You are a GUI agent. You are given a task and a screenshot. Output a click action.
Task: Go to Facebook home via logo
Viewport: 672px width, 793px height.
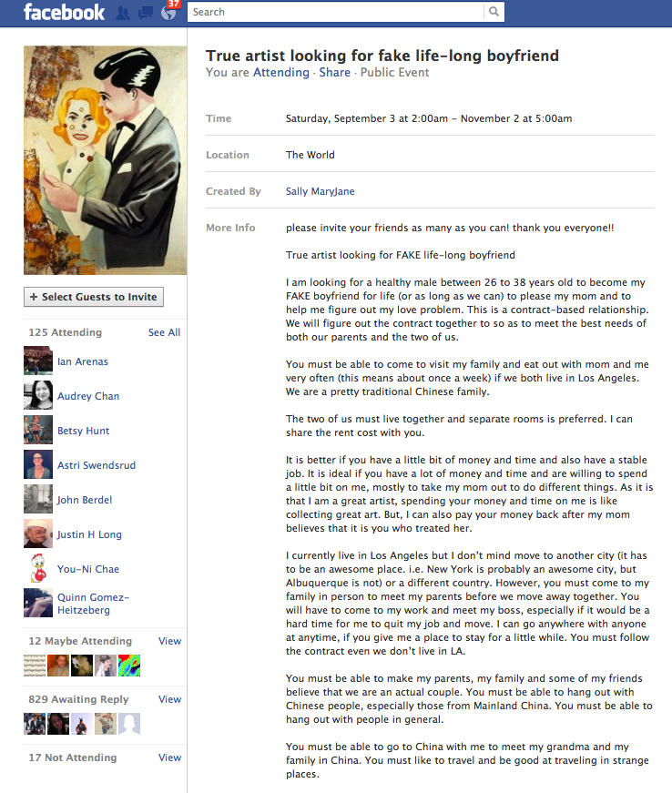click(65, 12)
